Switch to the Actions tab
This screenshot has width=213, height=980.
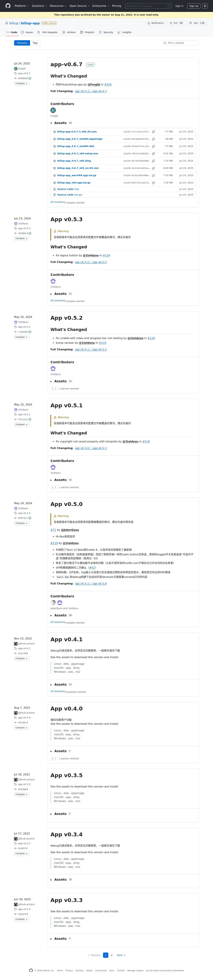pyautogui.click(x=69, y=32)
